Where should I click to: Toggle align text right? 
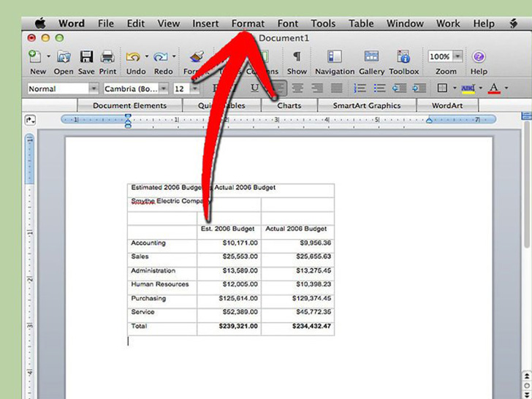pyautogui.click(x=317, y=88)
